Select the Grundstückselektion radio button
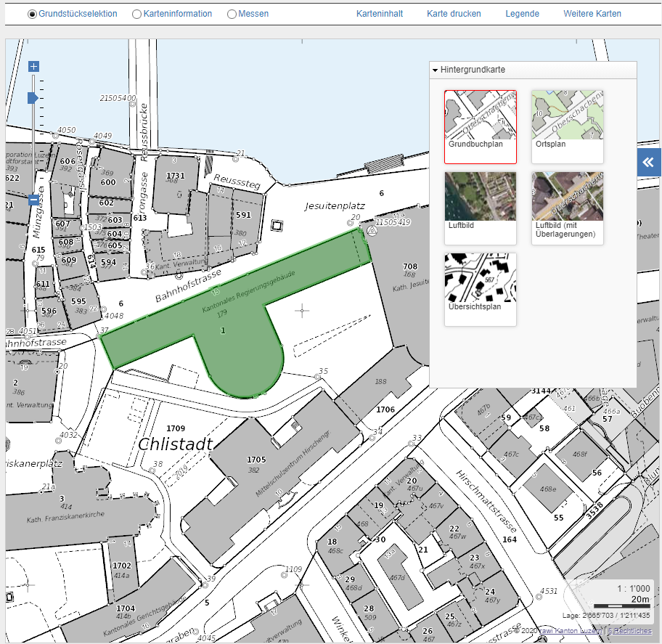Screen dimensions: 662x644 (33, 14)
